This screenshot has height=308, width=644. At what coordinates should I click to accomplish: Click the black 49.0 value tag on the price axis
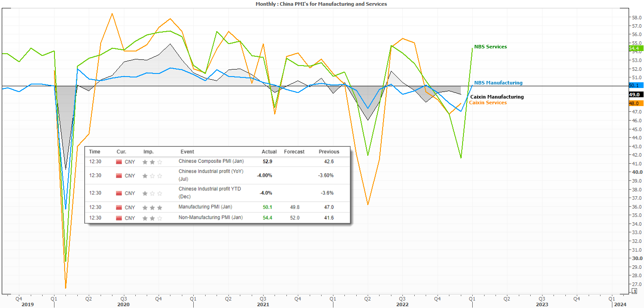click(636, 95)
